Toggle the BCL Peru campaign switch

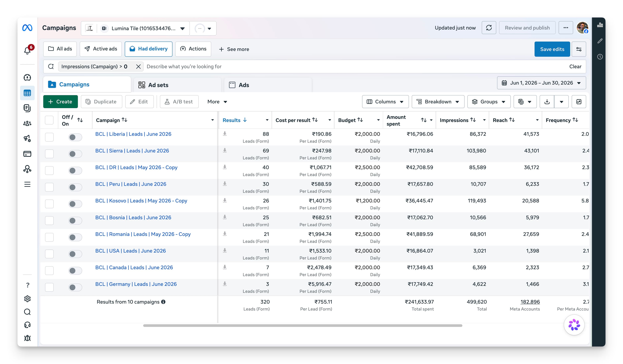point(75,187)
